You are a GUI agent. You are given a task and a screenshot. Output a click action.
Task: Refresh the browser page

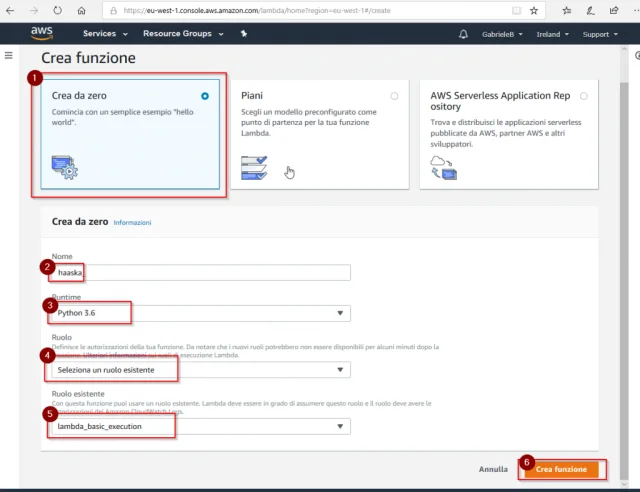57,11
